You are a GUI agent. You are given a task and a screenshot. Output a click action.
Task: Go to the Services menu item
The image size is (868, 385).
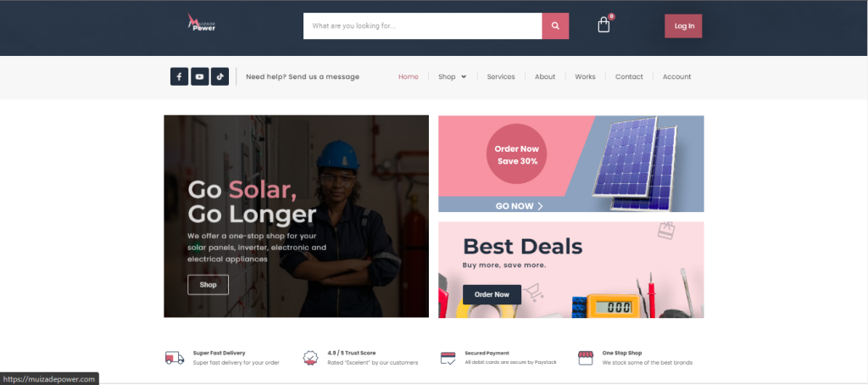pos(501,76)
